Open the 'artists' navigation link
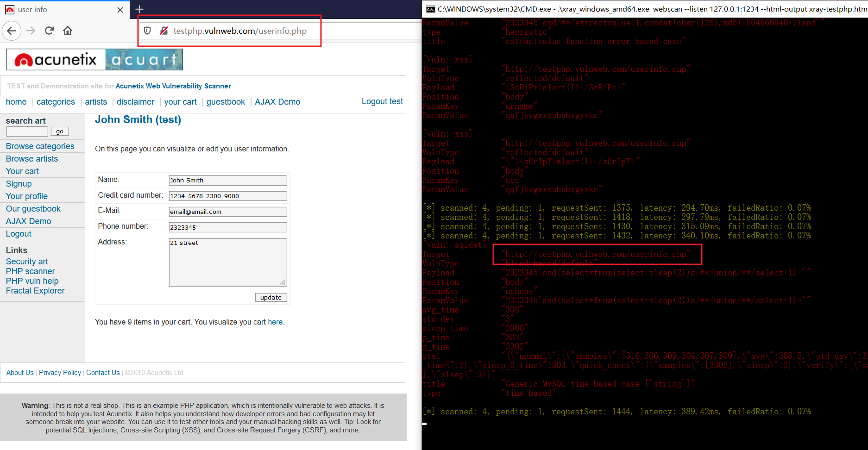 (96, 102)
